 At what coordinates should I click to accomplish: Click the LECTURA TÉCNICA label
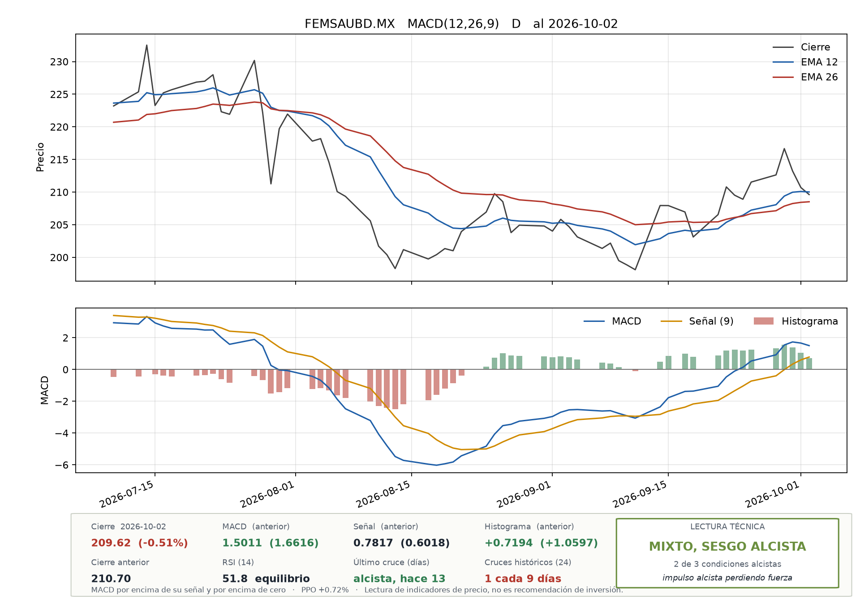(x=727, y=526)
